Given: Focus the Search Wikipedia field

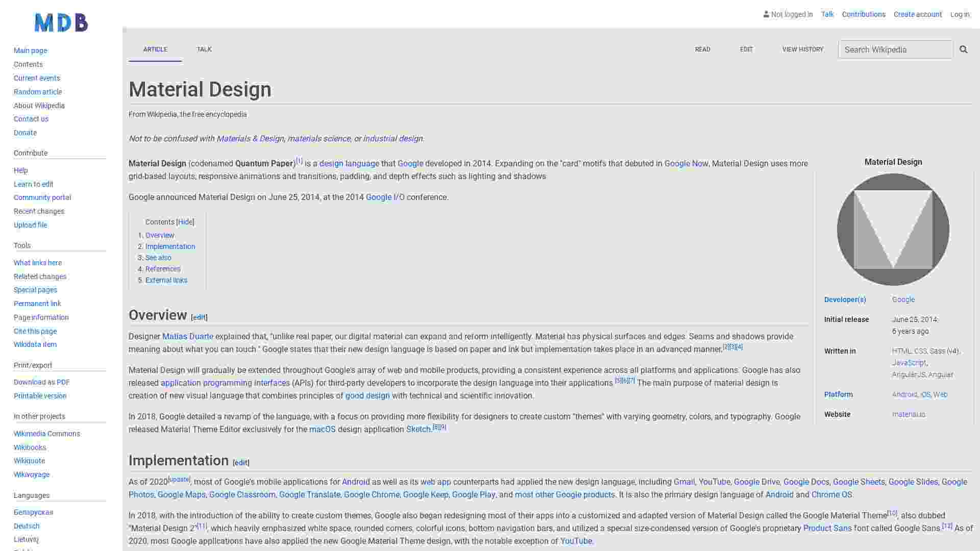Looking at the screenshot, I should (896, 49).
